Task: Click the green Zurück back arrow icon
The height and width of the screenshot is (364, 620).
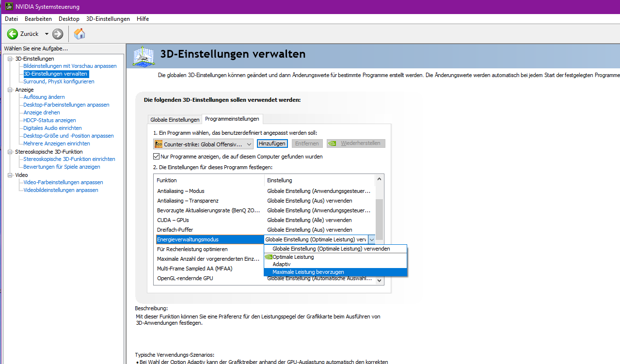Action: click(13, 34)
